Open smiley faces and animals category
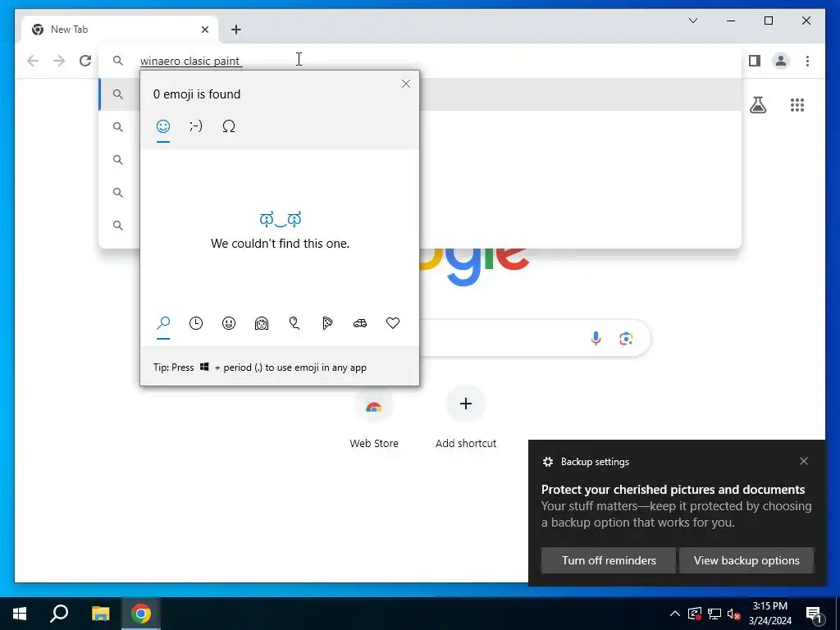This screenshot has width=840, height=630. point(229,323)
